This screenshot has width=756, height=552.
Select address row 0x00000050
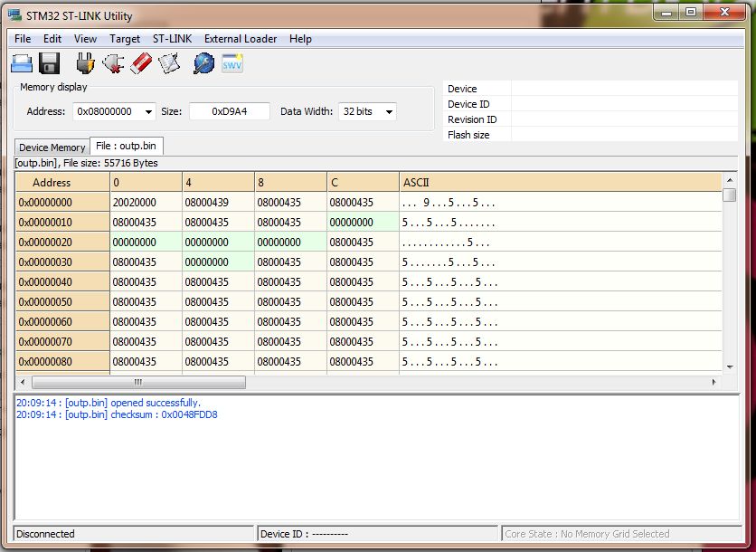[x=62, y=301]
